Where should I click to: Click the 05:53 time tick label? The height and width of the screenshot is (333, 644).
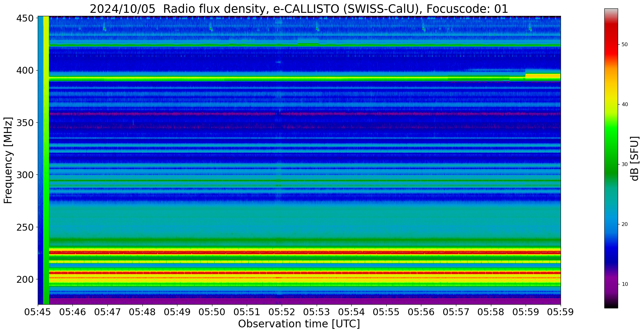tap(317, 312)
